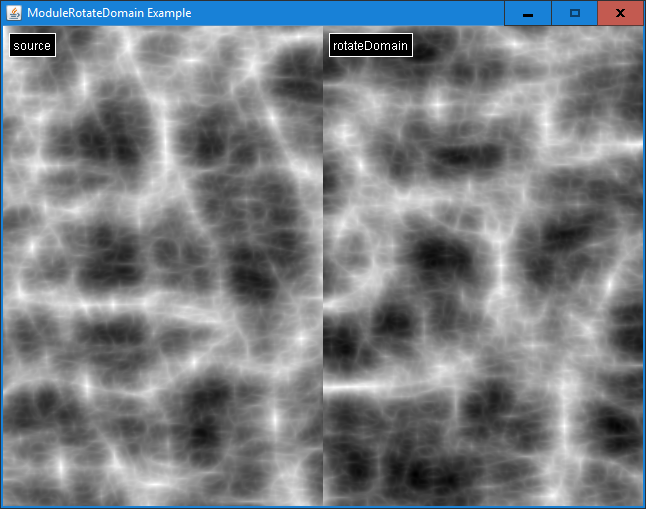Click the window's left border edge
646x509 pixels.
point(1,265)
